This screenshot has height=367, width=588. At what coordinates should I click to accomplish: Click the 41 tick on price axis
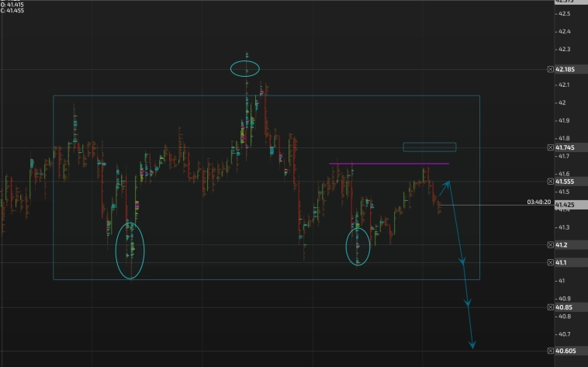click(x=562, y=281)
